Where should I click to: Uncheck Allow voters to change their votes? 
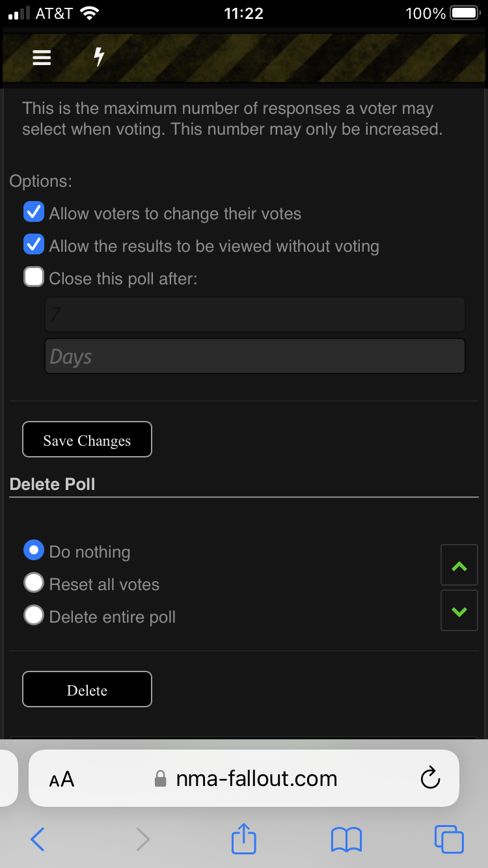tap(34, 213)
